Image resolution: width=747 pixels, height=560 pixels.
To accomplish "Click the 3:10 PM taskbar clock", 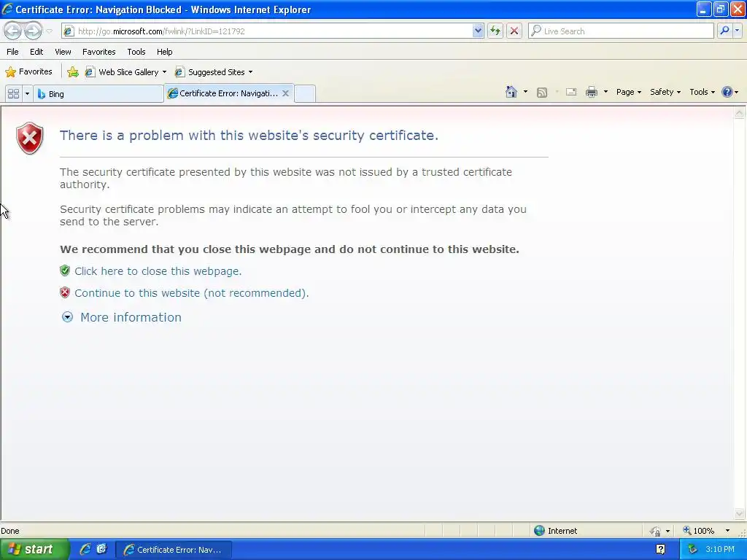I will [720, 549].
